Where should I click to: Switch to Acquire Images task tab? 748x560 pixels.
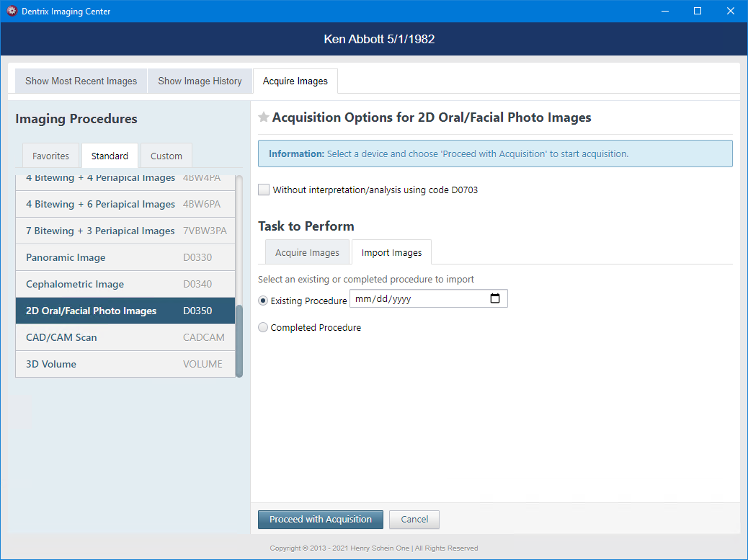click(307, 253)
